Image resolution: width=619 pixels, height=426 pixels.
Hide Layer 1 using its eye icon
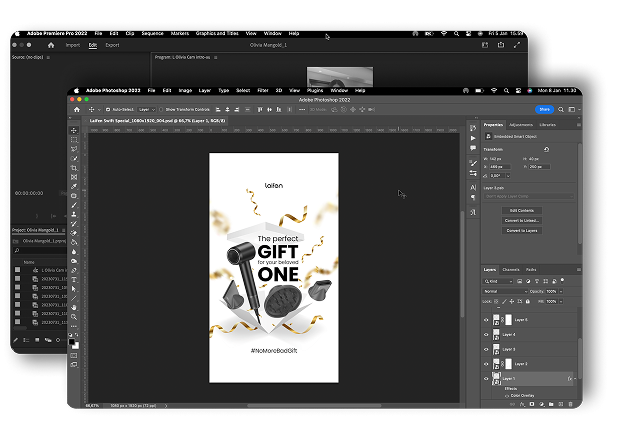(x=486, y=379)
